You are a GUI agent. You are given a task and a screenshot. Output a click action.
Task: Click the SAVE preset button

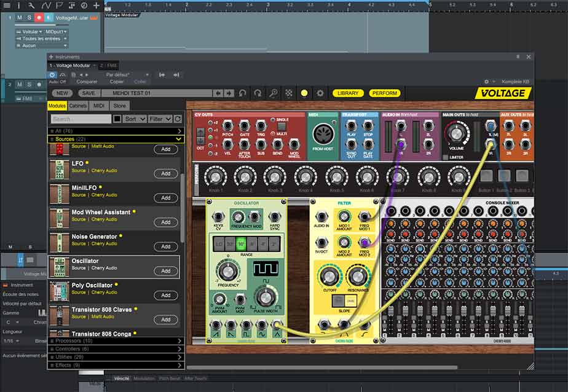89,93
